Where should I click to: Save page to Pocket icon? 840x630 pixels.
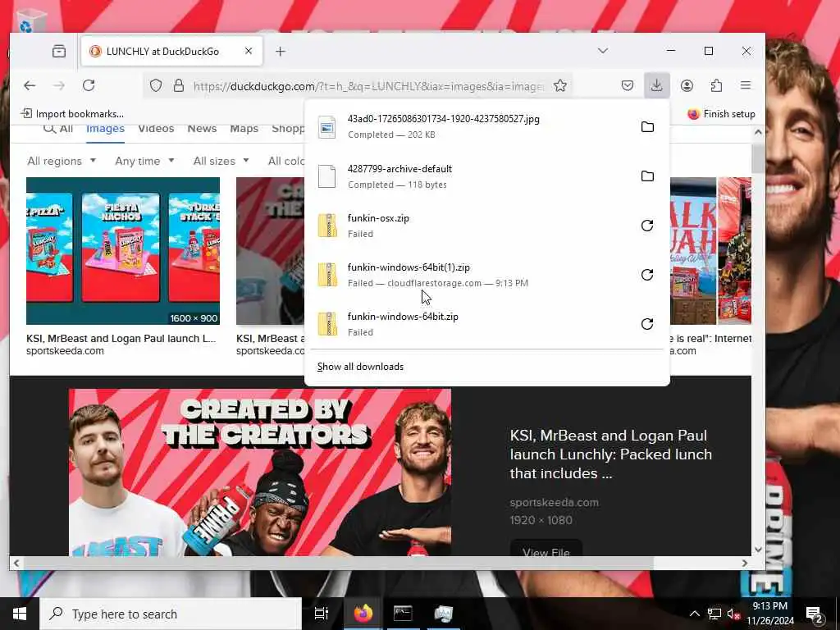coord(628,85)
